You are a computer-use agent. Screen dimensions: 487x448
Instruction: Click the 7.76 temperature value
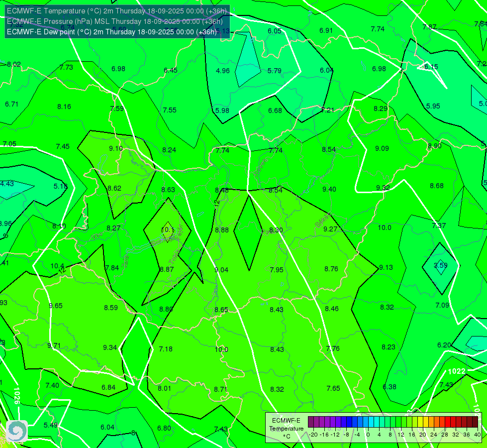pos(333,348)
